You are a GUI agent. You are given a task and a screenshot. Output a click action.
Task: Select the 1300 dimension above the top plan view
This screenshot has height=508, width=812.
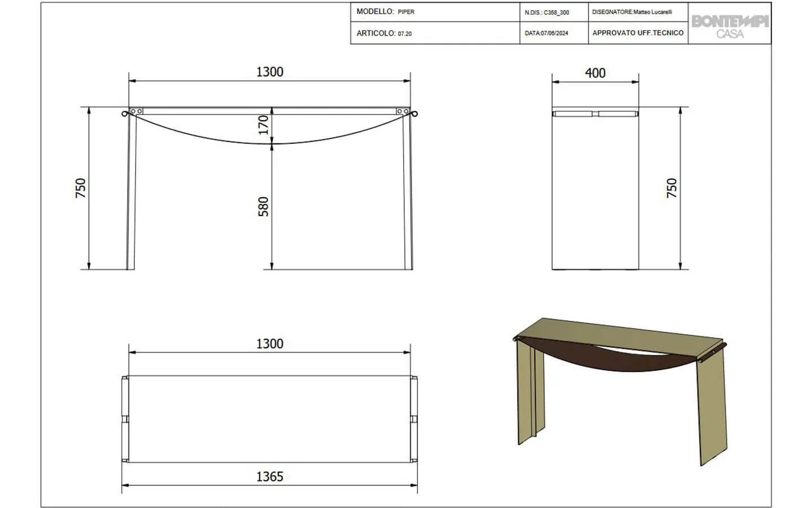click(x=270, y=344)
